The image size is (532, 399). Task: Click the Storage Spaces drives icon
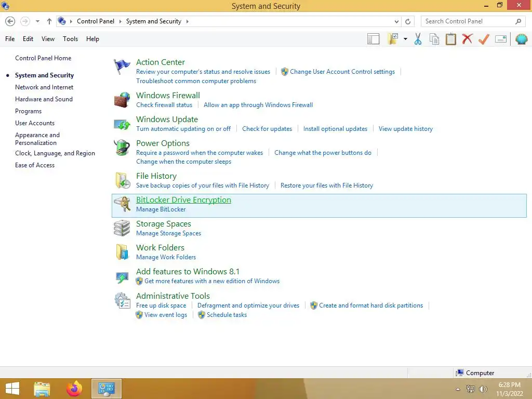pyautogui.click(x=122, y=228)
